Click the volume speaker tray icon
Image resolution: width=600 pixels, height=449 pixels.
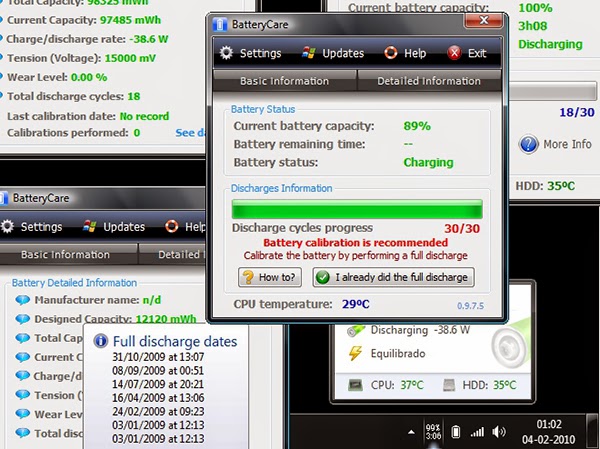click(x=499, y=432)
